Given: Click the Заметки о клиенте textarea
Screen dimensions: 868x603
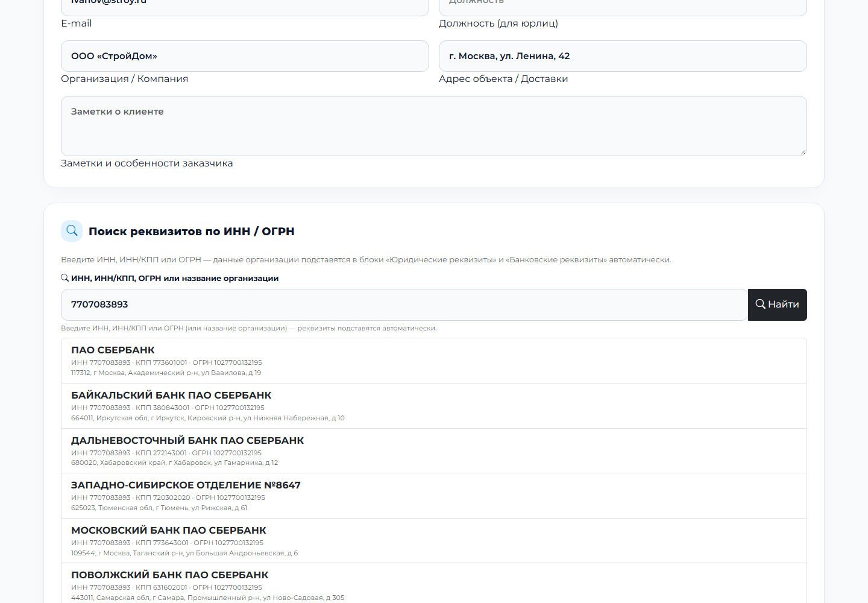Looking at the screenshot, I should pos(434,126).
